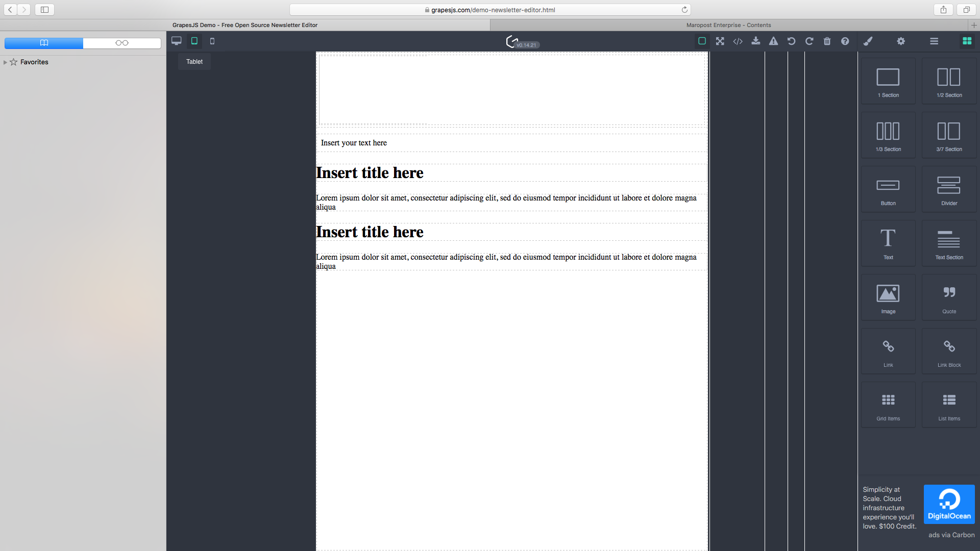The height and width of the screenshot is (551, 980).
Task: Switch to the Desktop device view
Action: coord(177,41)
